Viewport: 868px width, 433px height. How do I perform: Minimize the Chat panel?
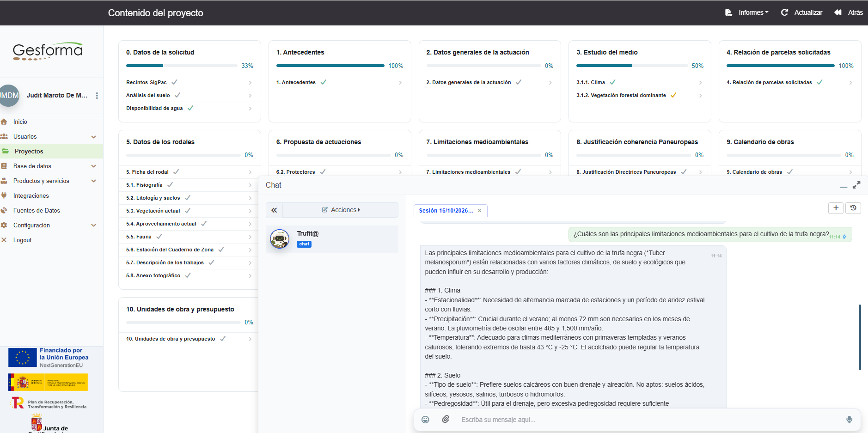844,186
